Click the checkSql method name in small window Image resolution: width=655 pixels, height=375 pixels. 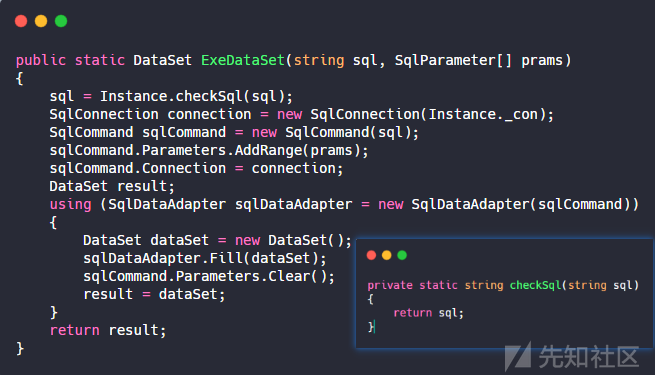[x=536, y=285]
